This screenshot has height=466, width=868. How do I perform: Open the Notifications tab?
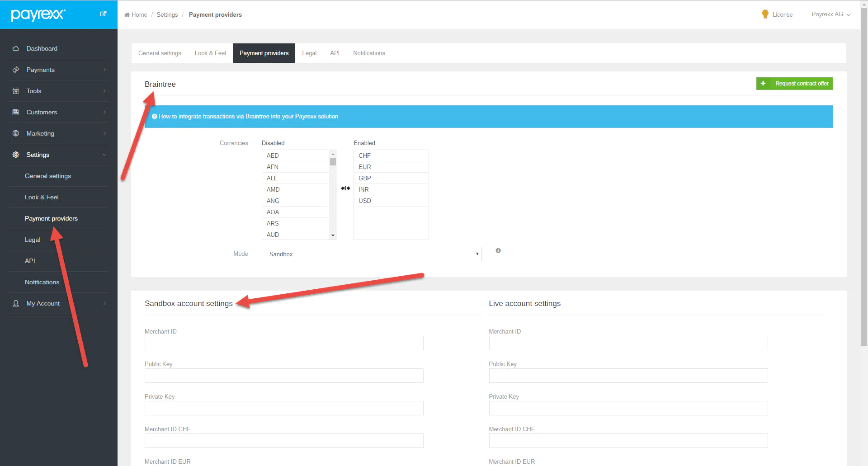(369, 53)
